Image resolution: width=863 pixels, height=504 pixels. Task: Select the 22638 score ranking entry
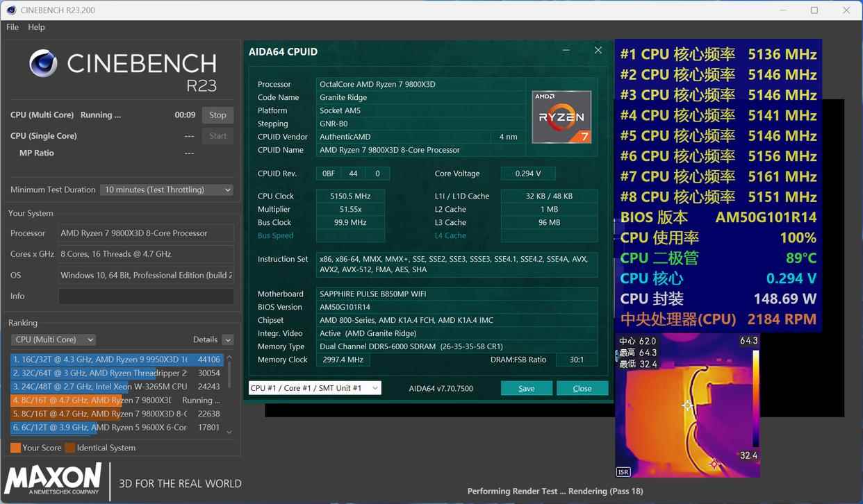[117, 414]
